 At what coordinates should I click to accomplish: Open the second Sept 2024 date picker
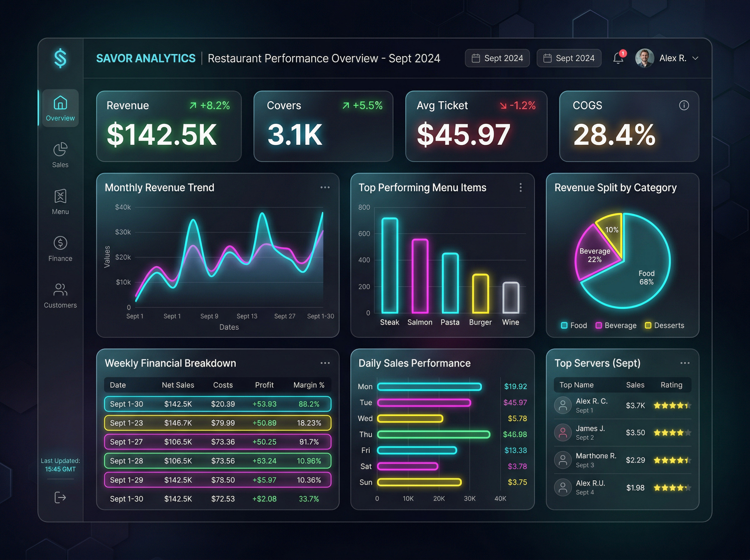569,58
